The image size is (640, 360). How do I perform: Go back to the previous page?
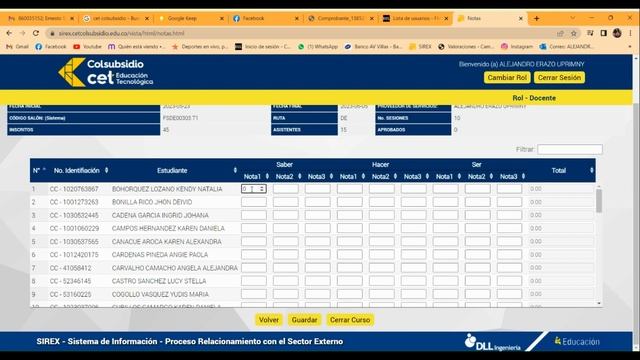coord(9,33)
